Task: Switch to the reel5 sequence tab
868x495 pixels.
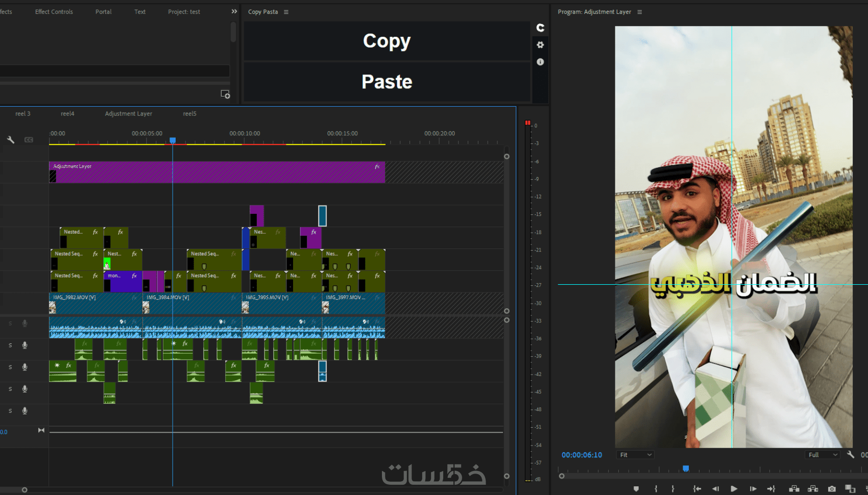Action: point(189,114)
